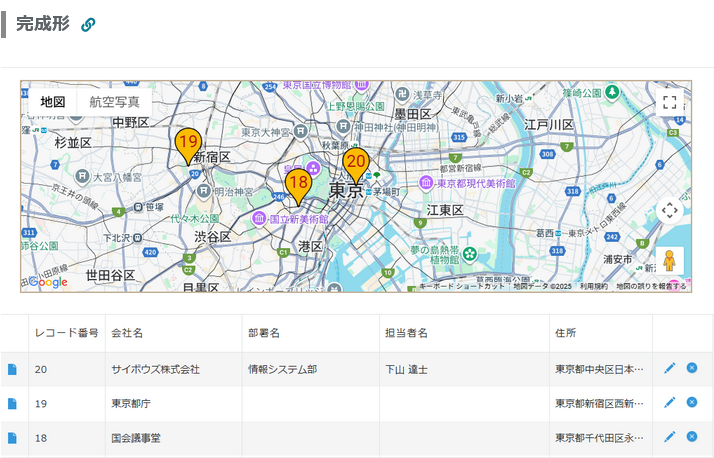
Task: Edit record 20 with pencil icon
Action: (x=670, y=368)
